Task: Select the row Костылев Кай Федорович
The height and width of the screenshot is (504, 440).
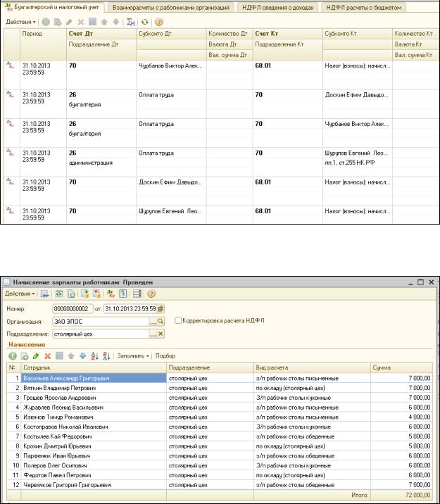Action: tap(220, 436)
